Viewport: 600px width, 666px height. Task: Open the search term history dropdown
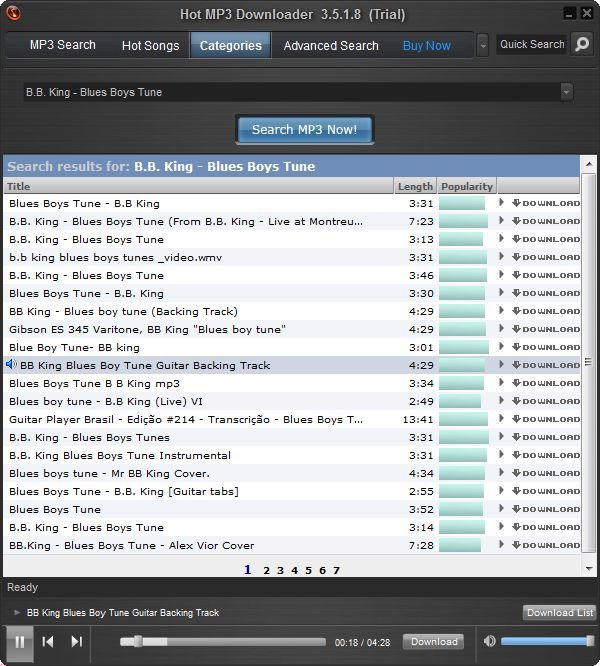566,92
